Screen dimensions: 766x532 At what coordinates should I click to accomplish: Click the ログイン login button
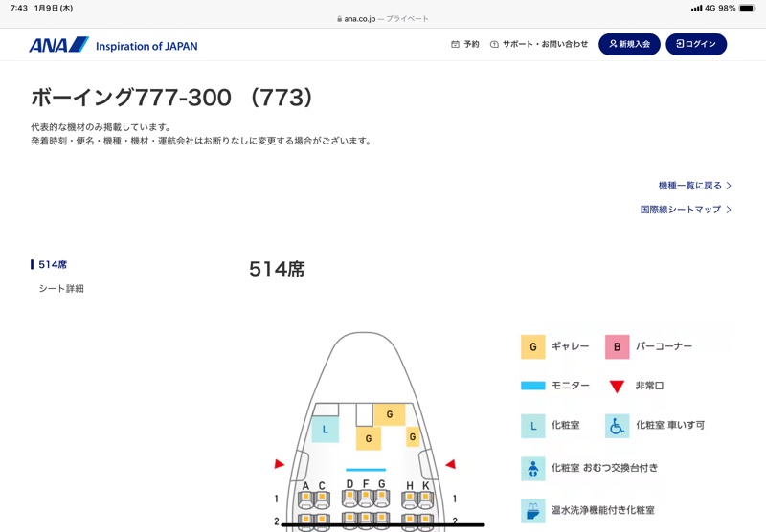696,44
